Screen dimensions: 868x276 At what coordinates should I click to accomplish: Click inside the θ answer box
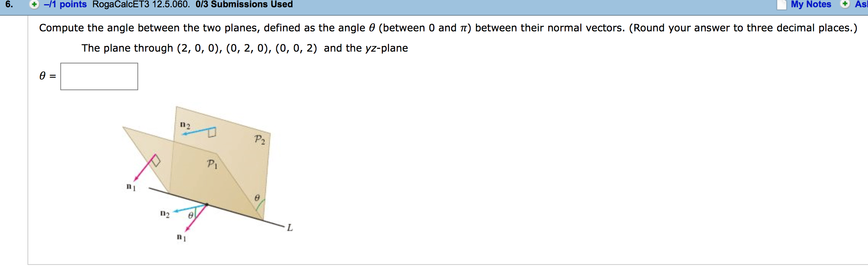[98, 76]
